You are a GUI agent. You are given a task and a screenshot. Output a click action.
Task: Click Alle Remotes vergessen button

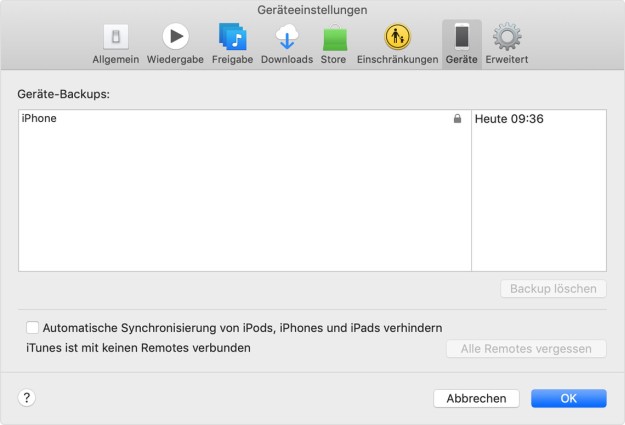click(526, 349)
